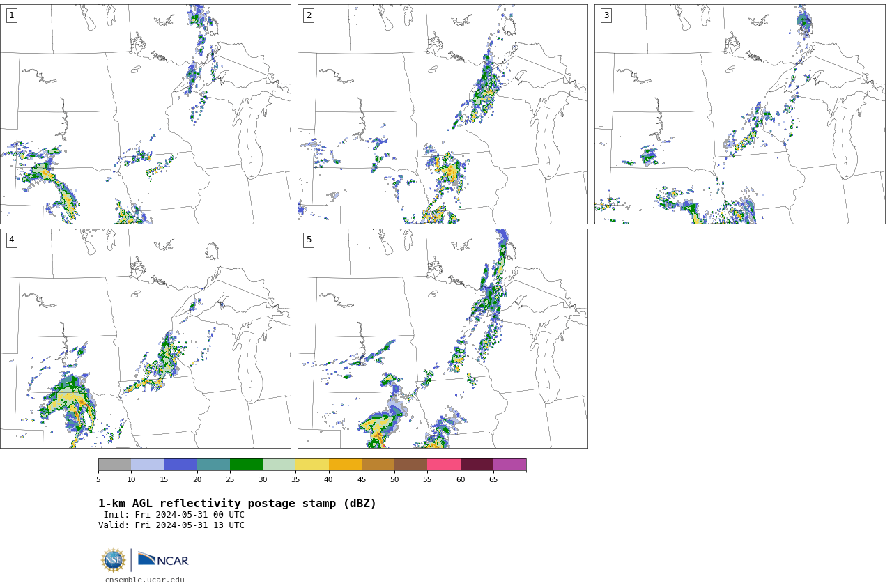The image size is (892, 588).
Task: Click the panel number 4 label box
Action: [11, 240]
